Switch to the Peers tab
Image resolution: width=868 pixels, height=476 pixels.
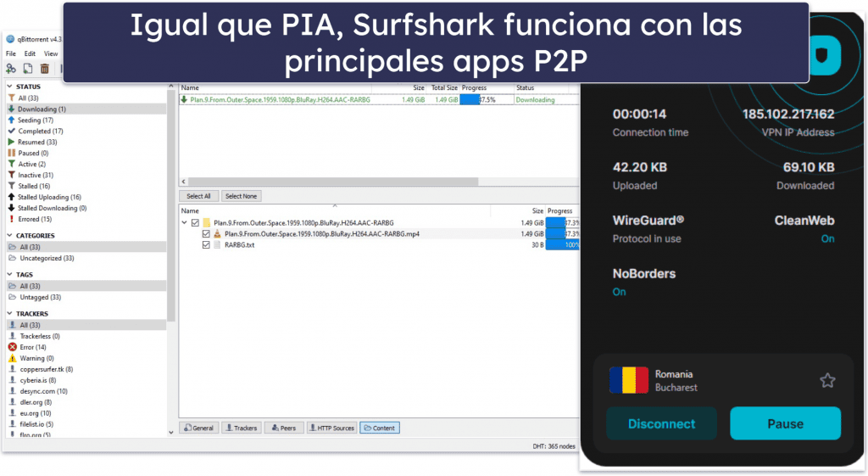pos(283,428)
